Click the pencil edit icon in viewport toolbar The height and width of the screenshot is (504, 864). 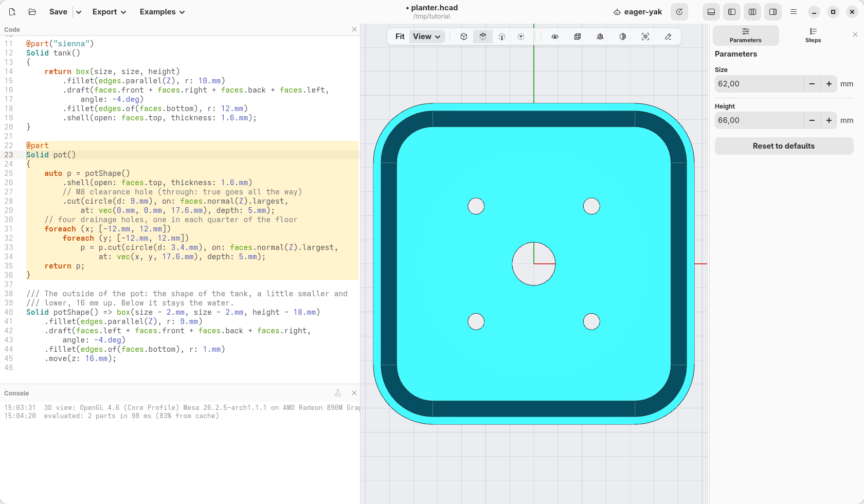668,37
